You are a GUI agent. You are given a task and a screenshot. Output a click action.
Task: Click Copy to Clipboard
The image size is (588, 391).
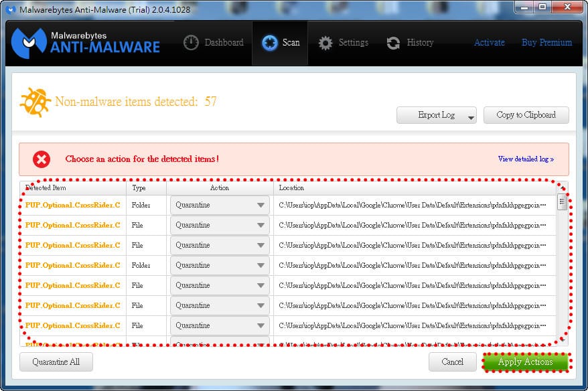point(526,115)
